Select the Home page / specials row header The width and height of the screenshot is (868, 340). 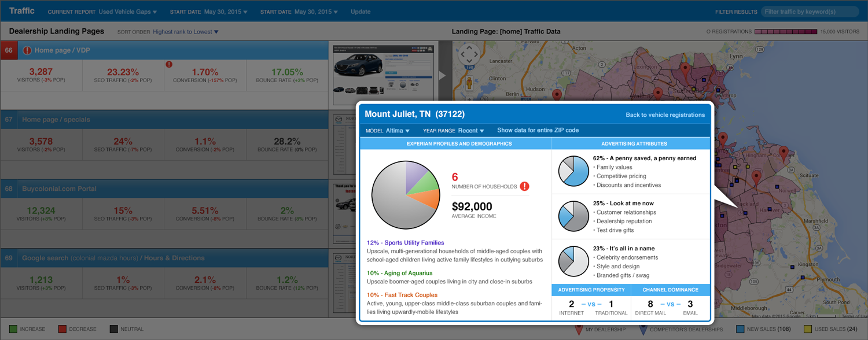[x=164, y=120]
